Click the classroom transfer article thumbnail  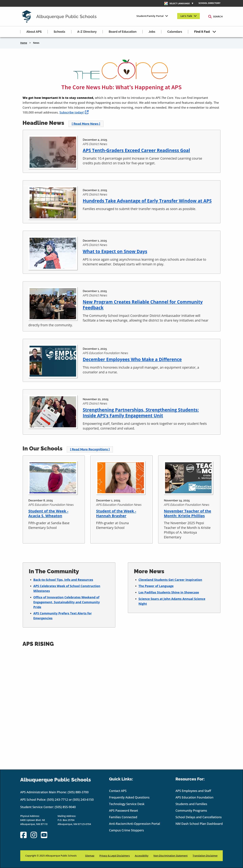click(53, 203)
